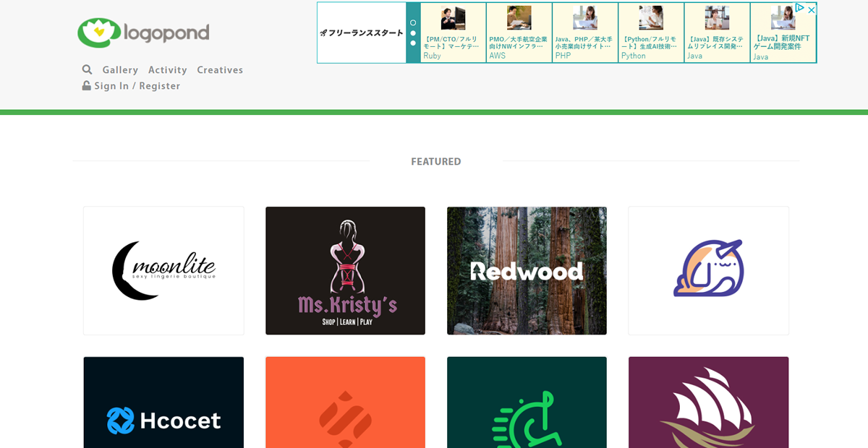Click the PMO／大手航空企業 ad title

pos(518,43)
